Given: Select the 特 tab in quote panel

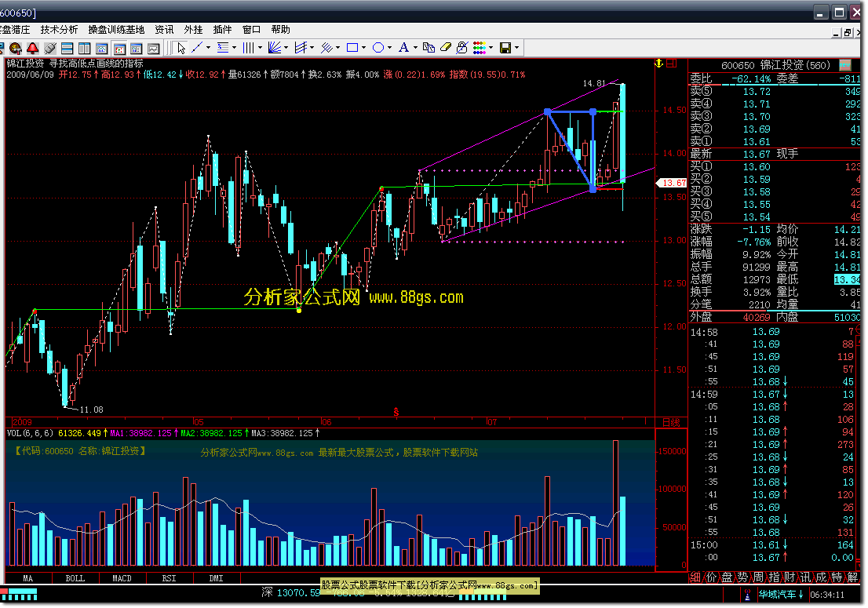Looking at the screenshot, I should click(837, 577).
